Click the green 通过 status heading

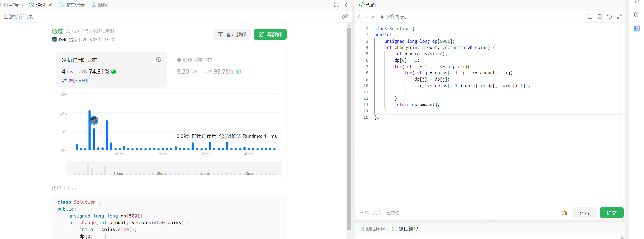point(57,31)
